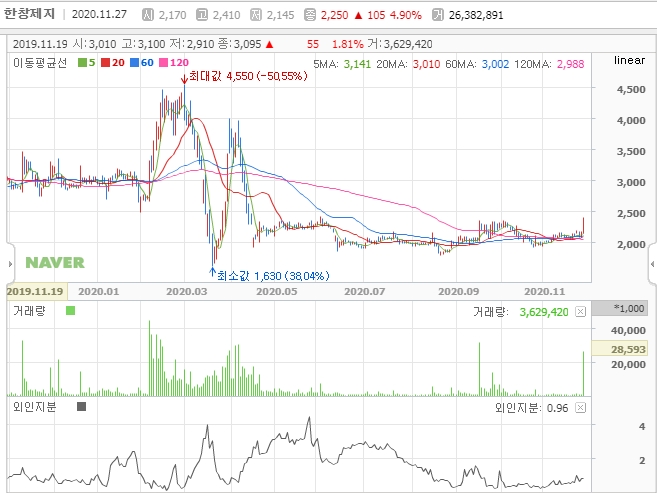Click the 1.81% change in info bar
Viewport: 657px width, 493px height.
[x=348, y=44]
